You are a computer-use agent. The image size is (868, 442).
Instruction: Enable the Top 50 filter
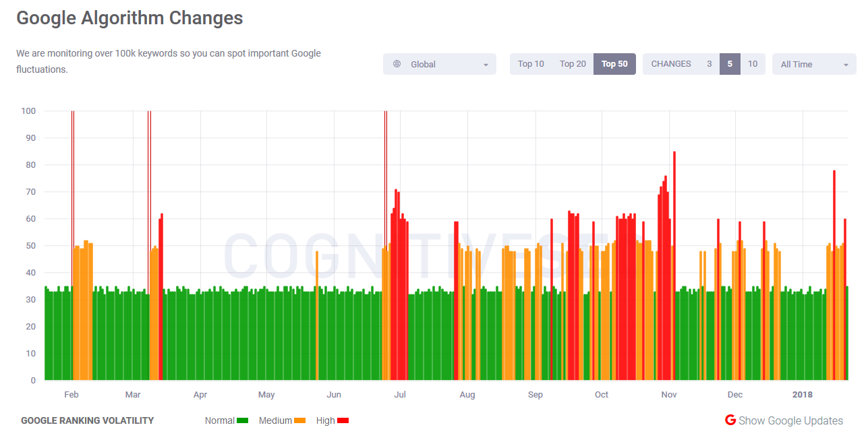pyautogui.click(x=614, y=63)
